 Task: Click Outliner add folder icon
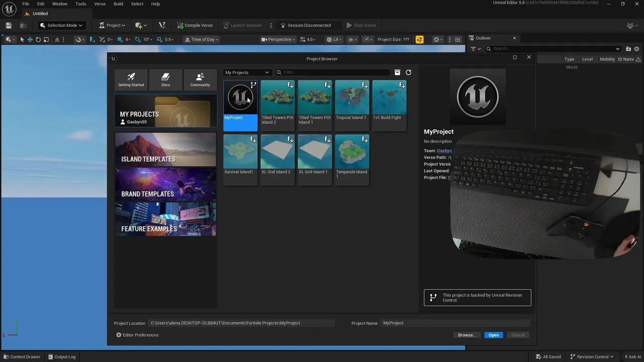point(628,49)
